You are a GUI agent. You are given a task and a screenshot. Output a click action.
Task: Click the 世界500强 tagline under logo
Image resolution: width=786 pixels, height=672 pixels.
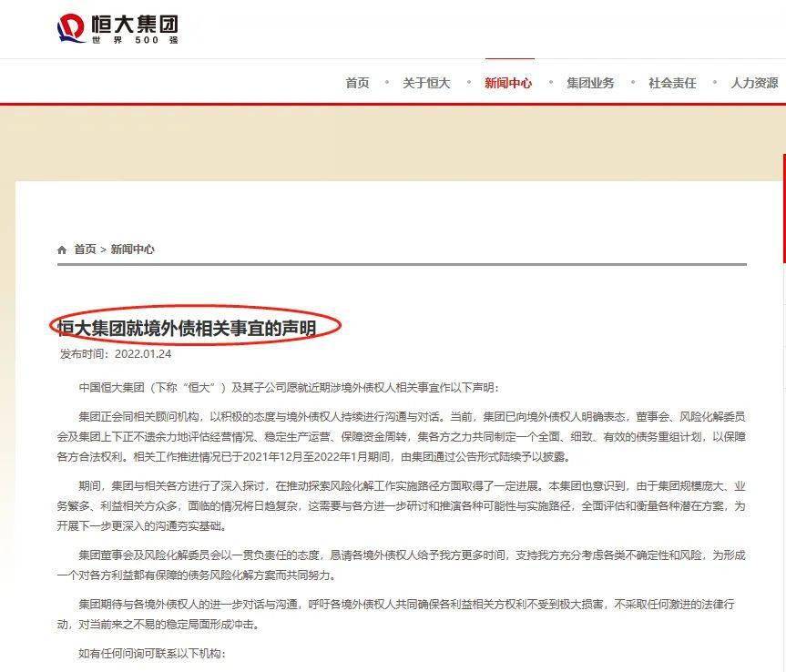[x=135, y=40]
